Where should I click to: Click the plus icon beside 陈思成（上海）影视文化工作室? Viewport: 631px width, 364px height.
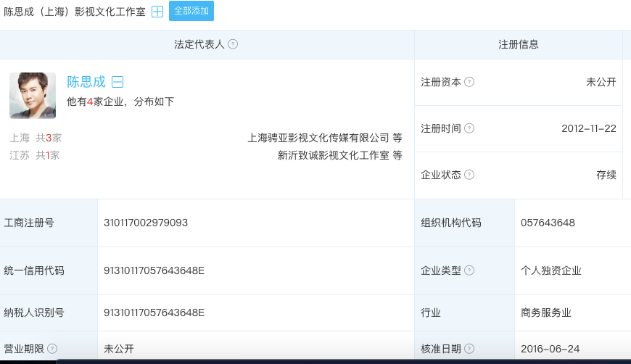point(157,12)
